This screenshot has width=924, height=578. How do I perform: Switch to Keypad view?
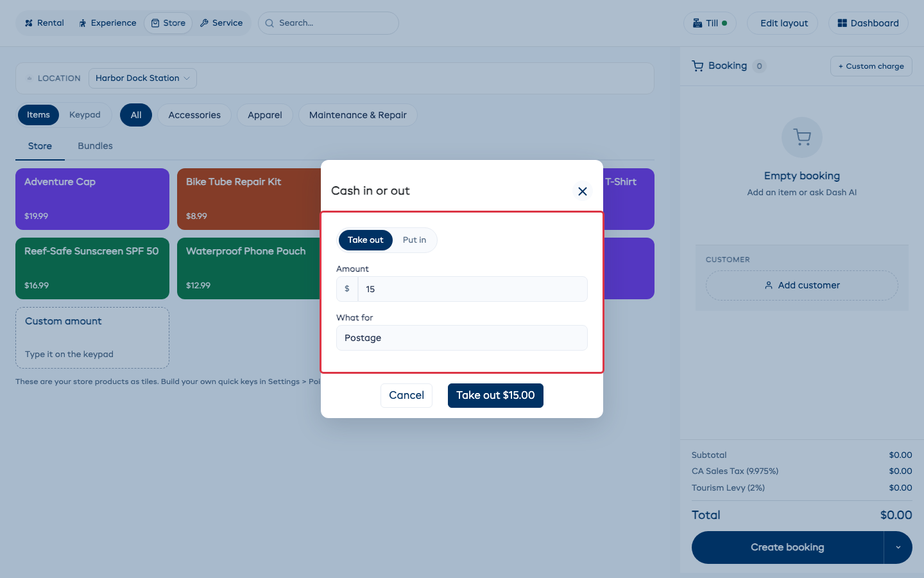click(x=85, y=115)
